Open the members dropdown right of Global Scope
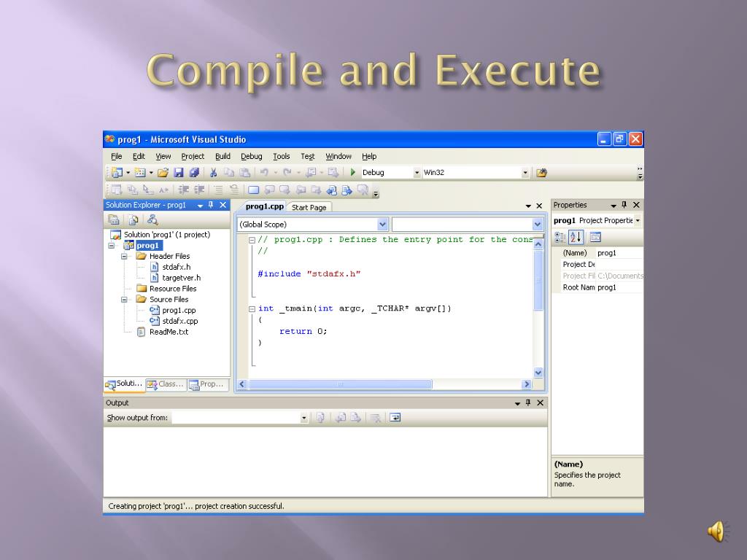 pyautogui.click(x=538, y=225)
